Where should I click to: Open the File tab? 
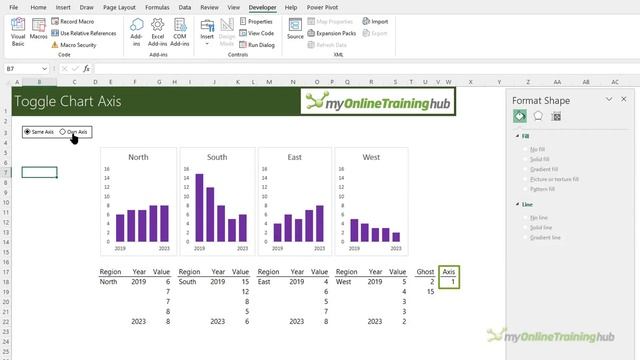pos(13,7)
